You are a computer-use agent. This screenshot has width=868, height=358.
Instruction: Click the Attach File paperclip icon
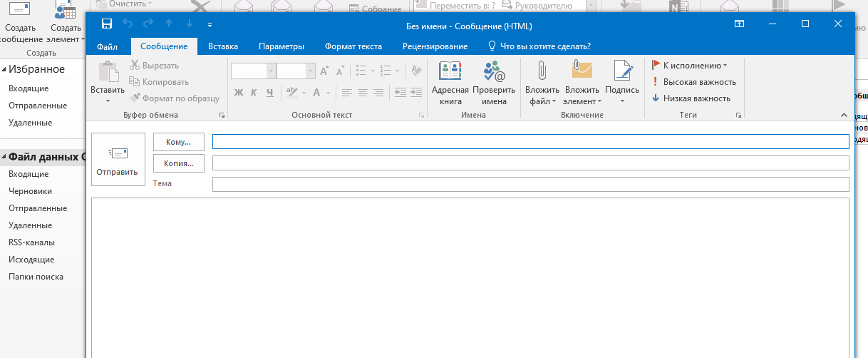click(542, 71)
